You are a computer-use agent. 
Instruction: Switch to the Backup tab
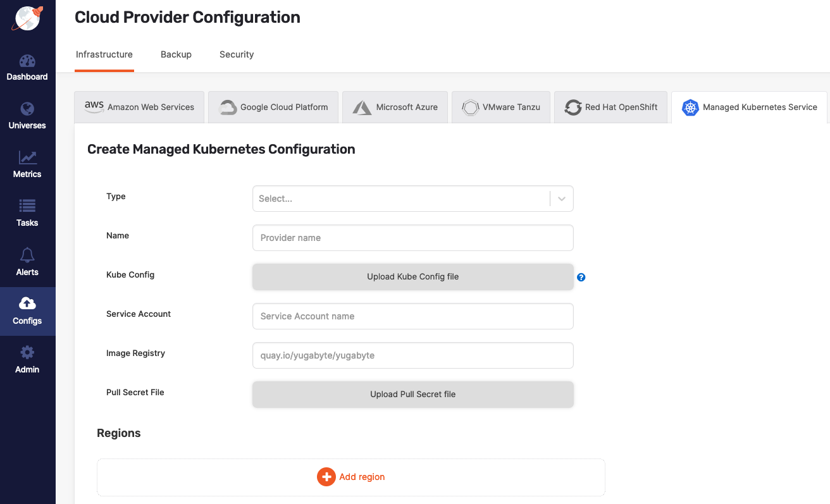click(176, 54)
